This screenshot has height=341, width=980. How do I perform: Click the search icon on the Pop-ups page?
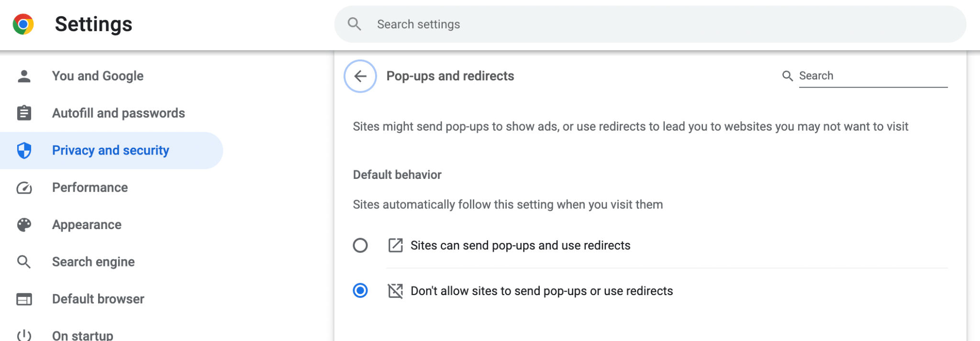pos(788,75)
